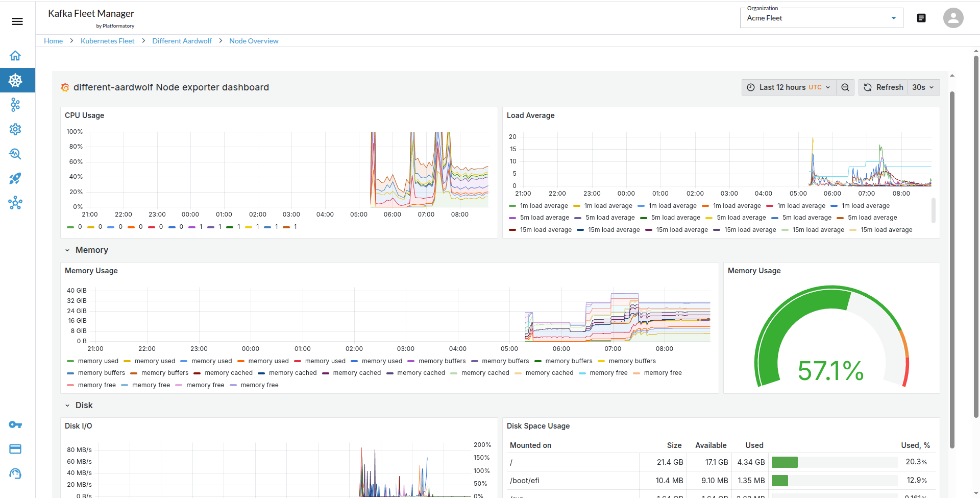The image size is (980, 498).
Task: Open the settings gear sidebar icon
Action: tap(15, 129)
